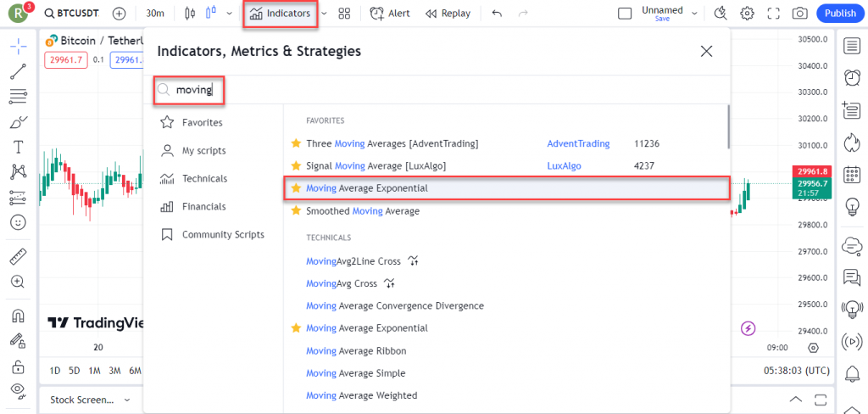This screenshot has height=414, width=868.
Task: Create an Alert
Action: coord(390,14)
